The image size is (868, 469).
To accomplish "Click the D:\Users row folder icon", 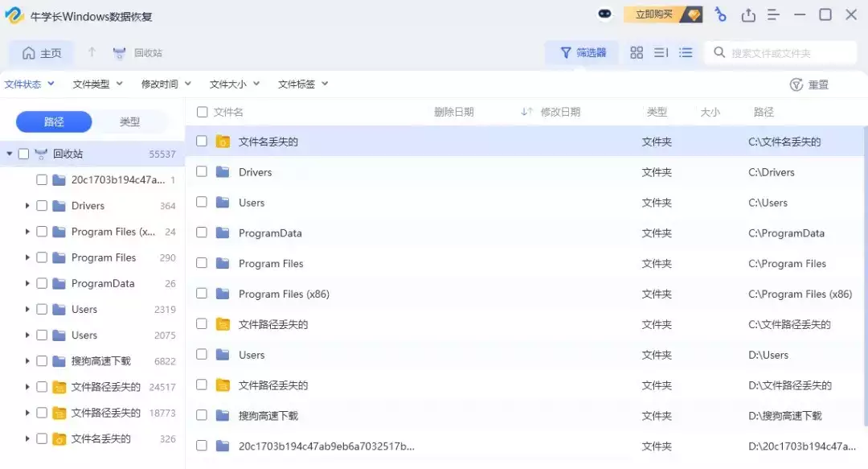I will point(223,354).
